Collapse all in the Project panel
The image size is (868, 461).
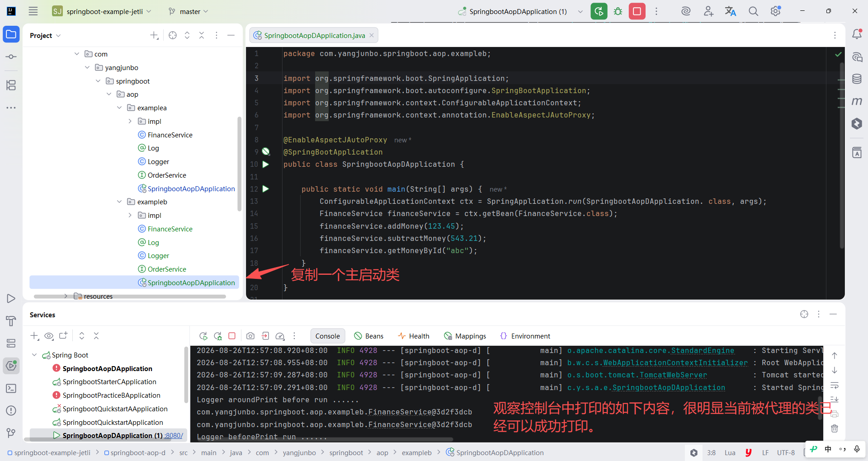coord(202,35)
